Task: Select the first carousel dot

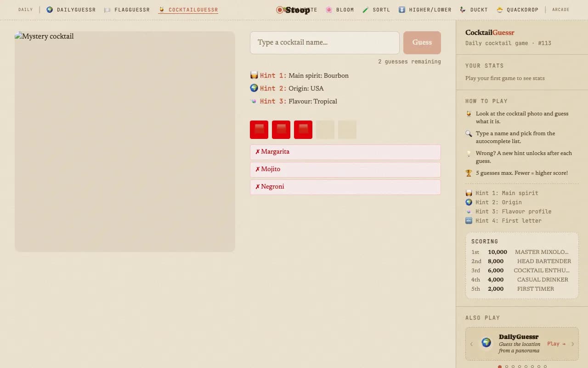Action: (x=500, y=367)
